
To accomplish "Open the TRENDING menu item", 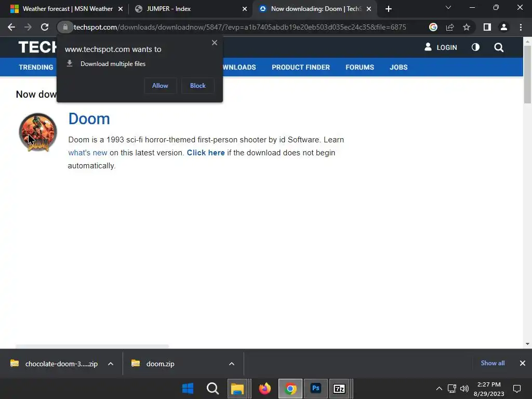I will [36, 67].
